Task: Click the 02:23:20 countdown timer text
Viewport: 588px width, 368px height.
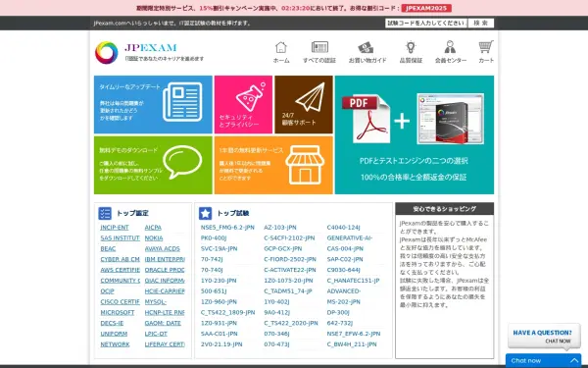Action: point(296,8)
